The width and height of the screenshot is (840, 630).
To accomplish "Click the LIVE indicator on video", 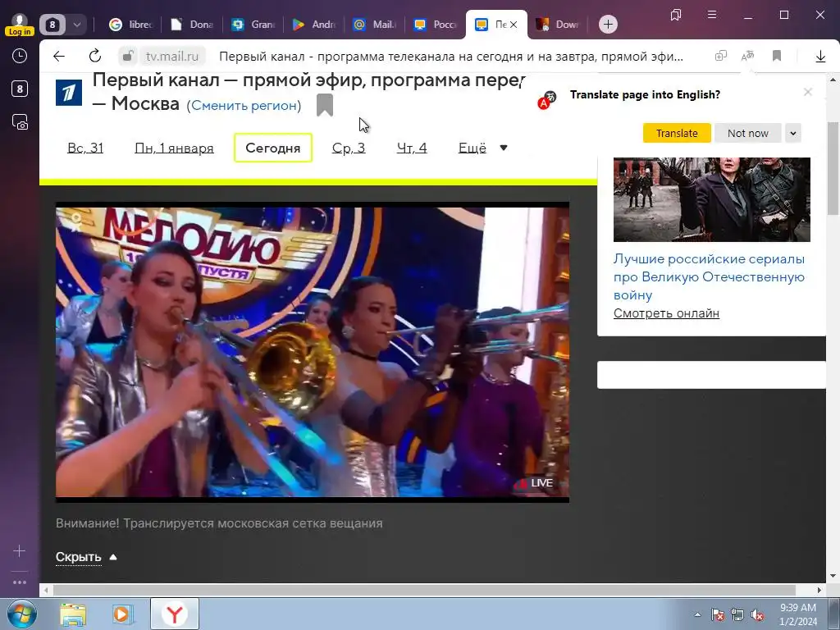I will (x=536, y=483).
